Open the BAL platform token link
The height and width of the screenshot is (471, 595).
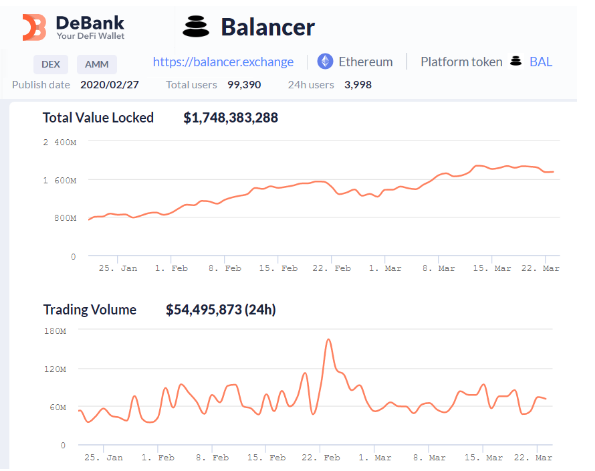pos(541,61)
